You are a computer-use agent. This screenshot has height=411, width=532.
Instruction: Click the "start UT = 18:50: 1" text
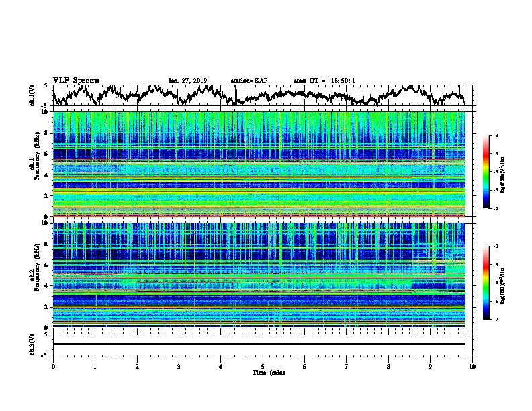pyautogui.click(x=324, y=81)
